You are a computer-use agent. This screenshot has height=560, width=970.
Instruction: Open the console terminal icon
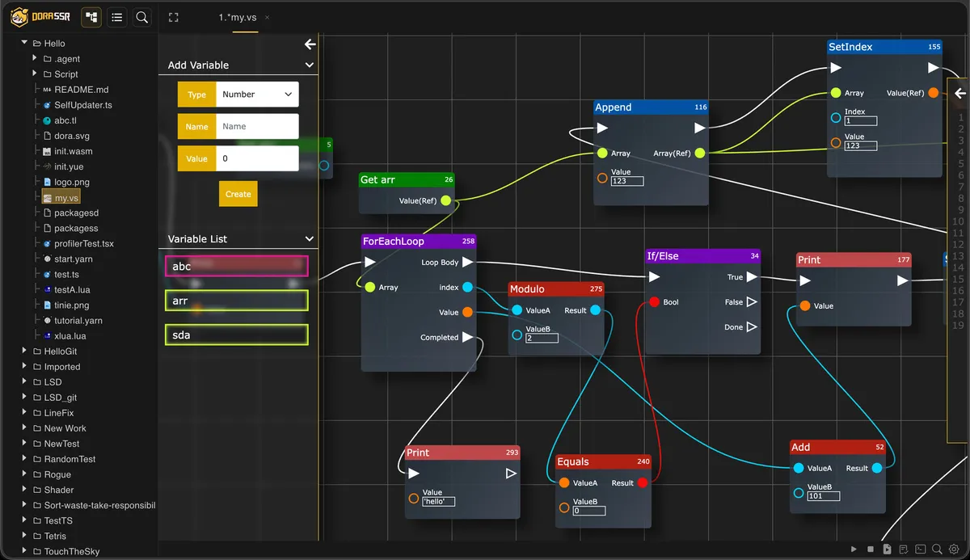click(x=921, y=549)
